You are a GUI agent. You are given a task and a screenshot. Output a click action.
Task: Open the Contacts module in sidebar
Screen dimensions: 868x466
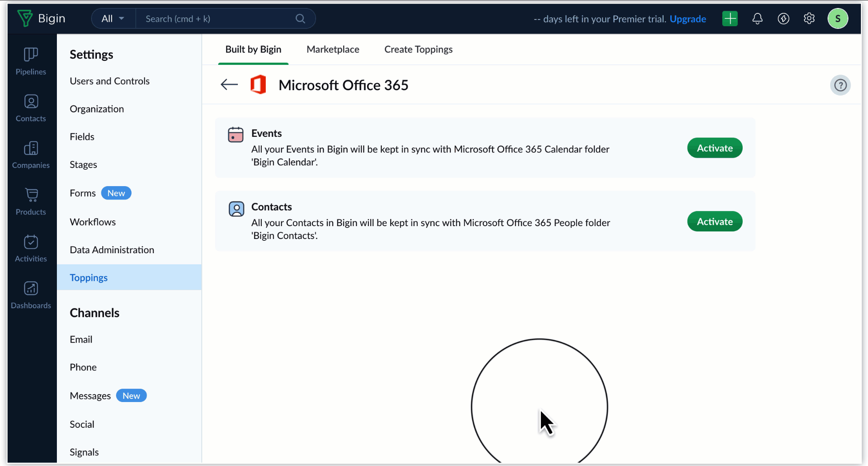(x=31, y=108)
